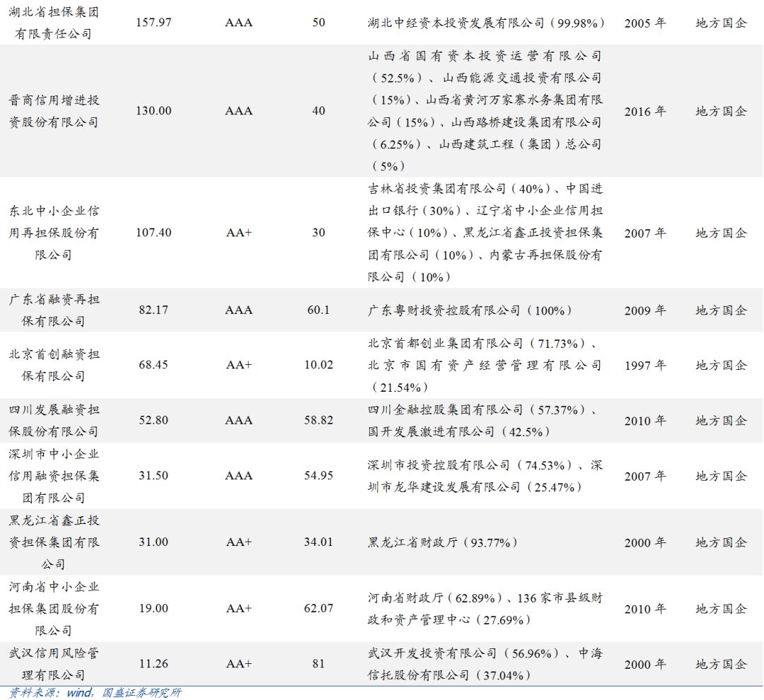Click company name 深圳市中小企业信用融资担保集团有限公司
Image resolution: width=764 pixels, height=700 pixels.
pos(54,476)
